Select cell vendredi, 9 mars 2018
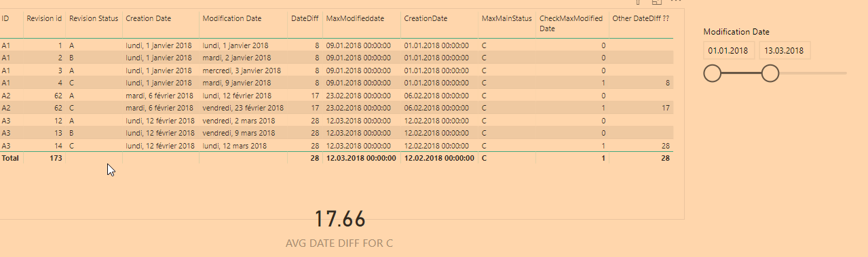 coord(239,133)
